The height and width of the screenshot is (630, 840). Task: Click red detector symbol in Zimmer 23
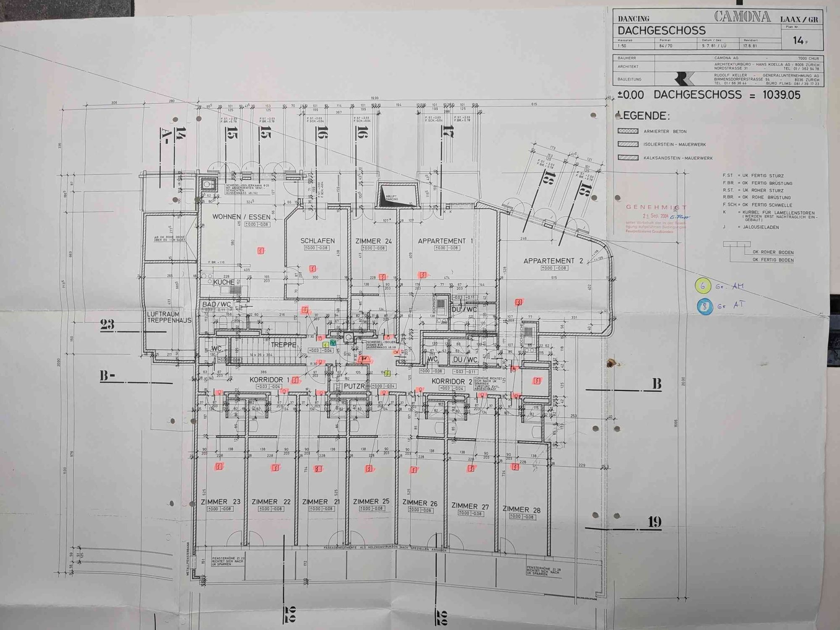pyautogui.click(x=218, y=466)
